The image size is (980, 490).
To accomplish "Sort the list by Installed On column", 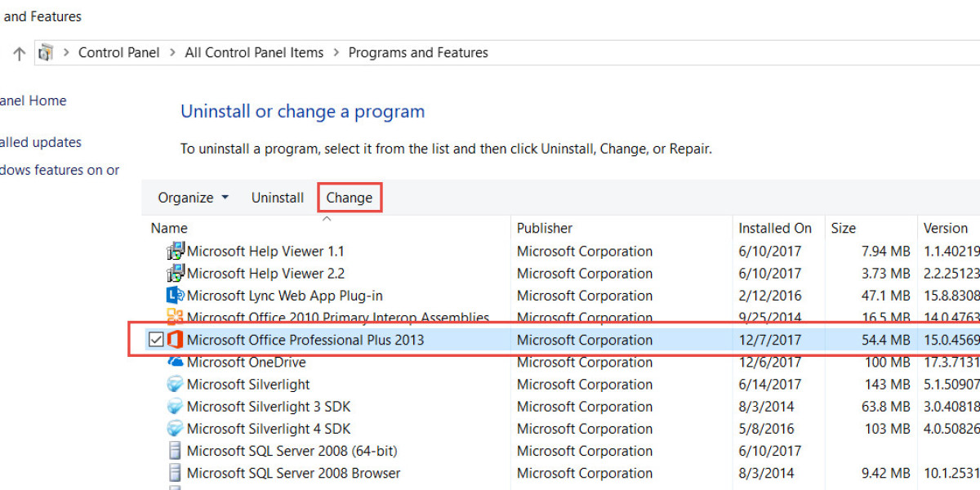I will coord(775,229).
